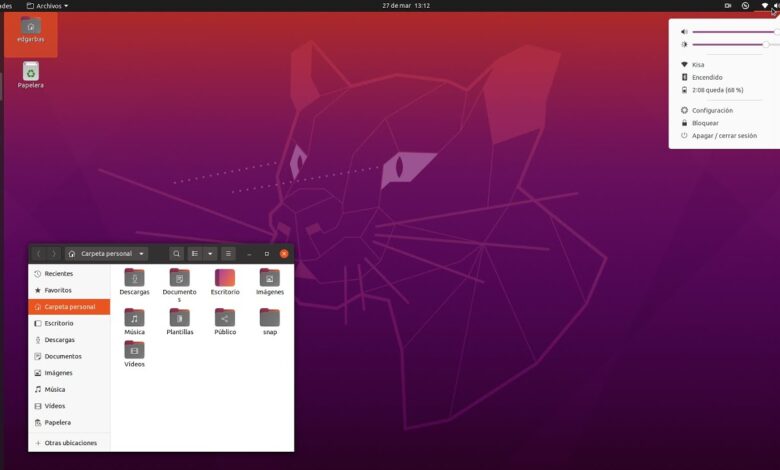Minimize the Files window
780x470 pixels.
[x=249, y=254]
